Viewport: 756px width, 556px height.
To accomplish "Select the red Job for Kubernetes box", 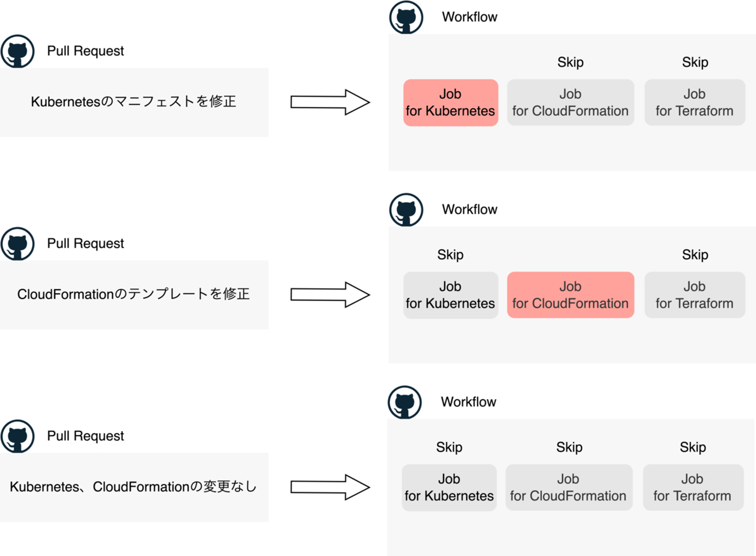I will pyautogui.click(x=450, y=103).
